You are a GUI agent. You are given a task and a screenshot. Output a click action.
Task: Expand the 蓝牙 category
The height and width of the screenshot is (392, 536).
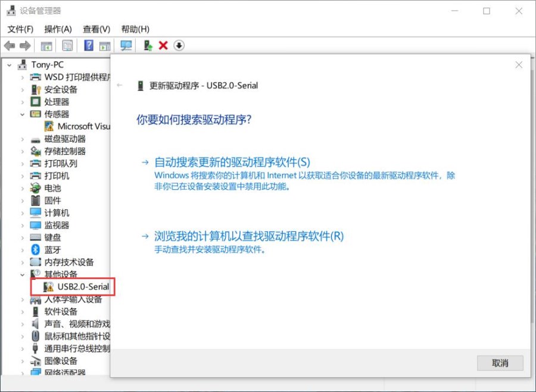point(23,250)
